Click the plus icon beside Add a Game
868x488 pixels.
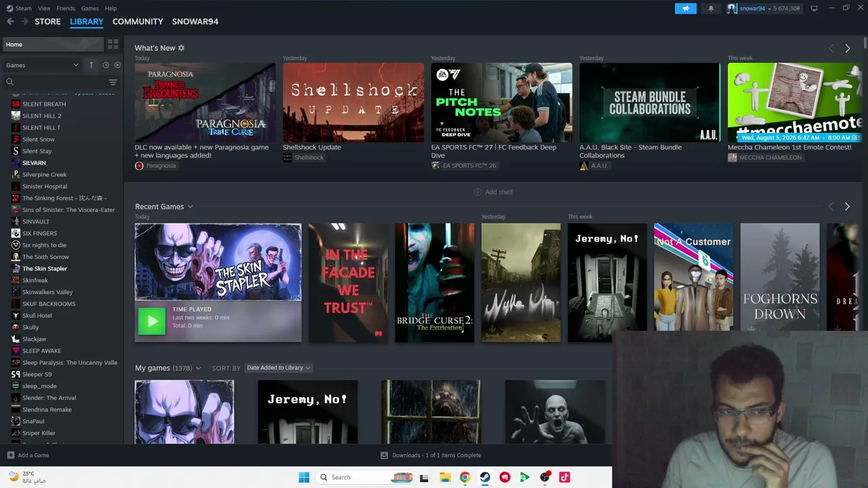click(10, 455)
